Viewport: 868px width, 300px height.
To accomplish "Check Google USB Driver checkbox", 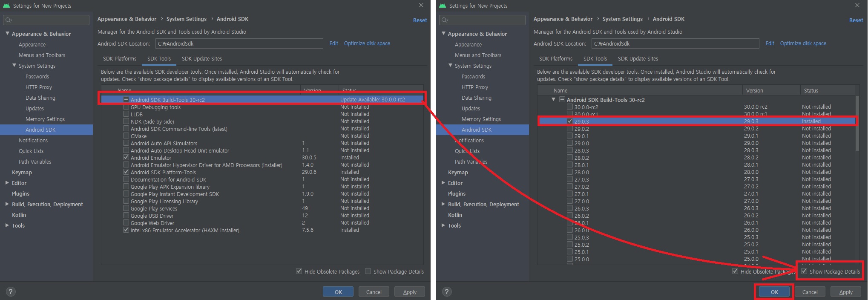I will (126, 216).
